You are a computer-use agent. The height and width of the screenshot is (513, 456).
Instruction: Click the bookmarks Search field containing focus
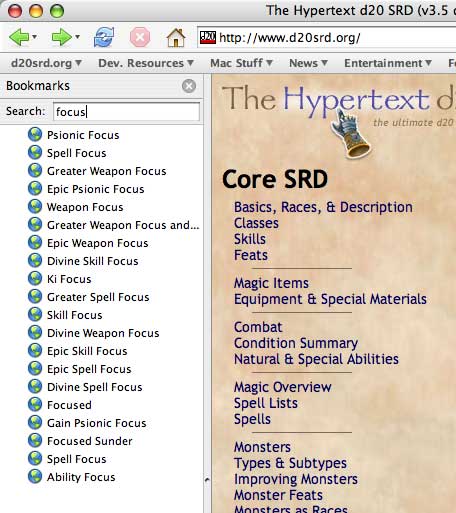click(126, 112)
